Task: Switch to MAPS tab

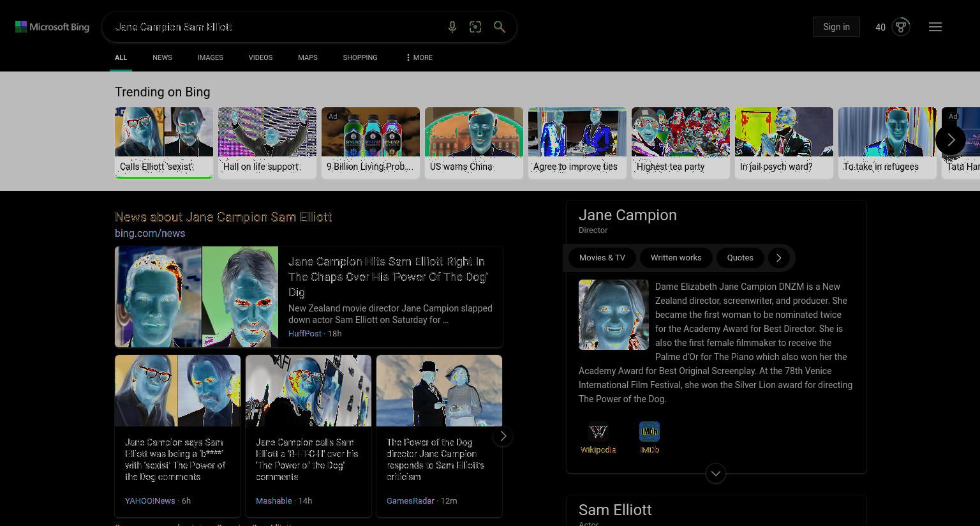Action: (x=308, y=57)
